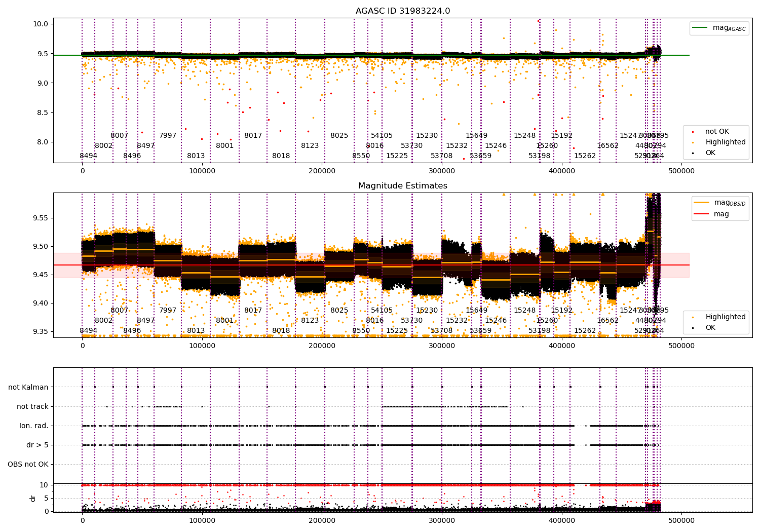Screen dimensions: 760x532
Task: Click the 500000 x-axis tick in bottom plot
Action: pos(681,520)
